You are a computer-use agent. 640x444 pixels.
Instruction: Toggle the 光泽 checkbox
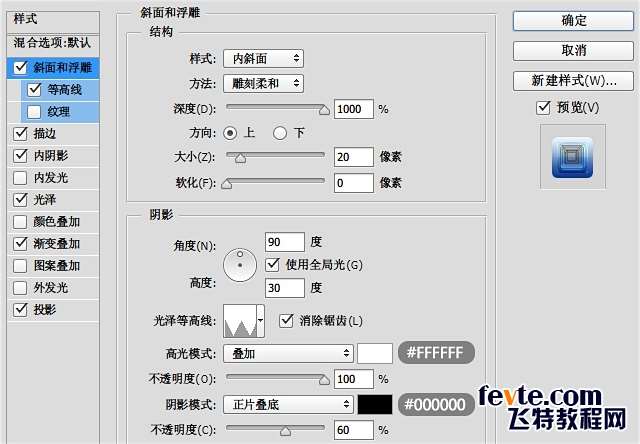point(20,200)
